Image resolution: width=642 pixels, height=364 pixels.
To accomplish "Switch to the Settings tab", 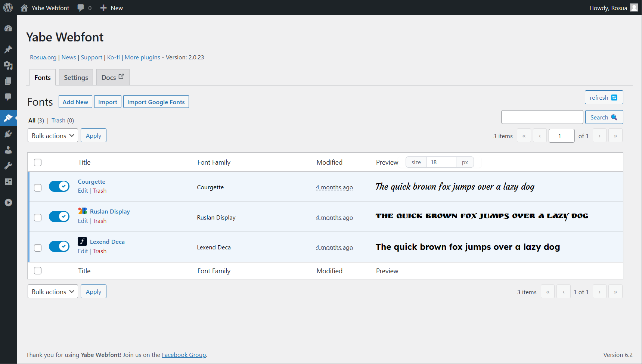I will click(76, 77).
